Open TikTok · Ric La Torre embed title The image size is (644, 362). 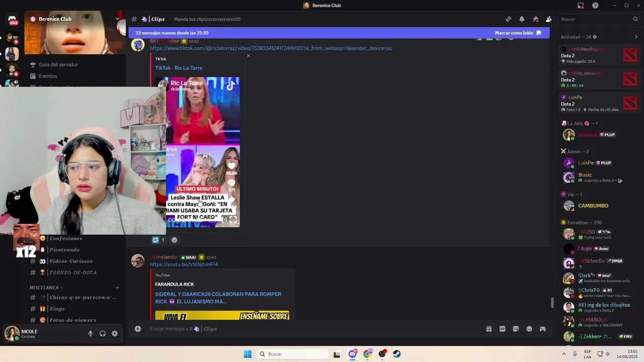click(x=179, y=68)
